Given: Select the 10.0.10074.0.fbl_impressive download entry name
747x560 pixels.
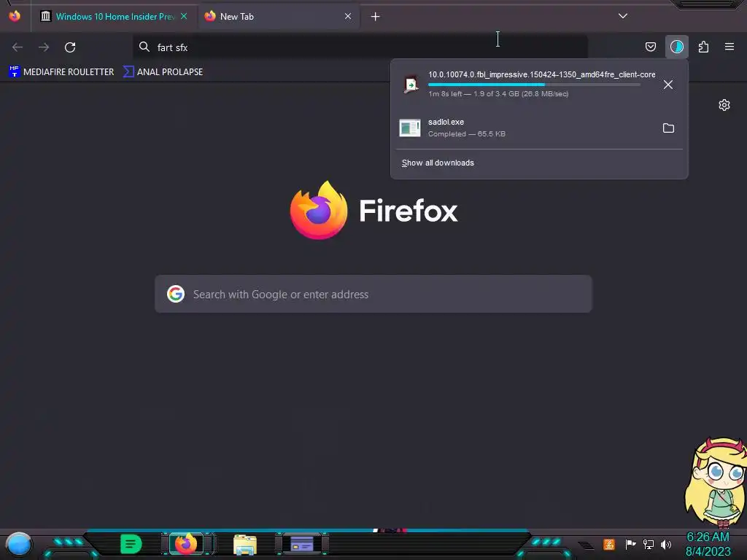Looking at the screenshot, I should 542,74.
